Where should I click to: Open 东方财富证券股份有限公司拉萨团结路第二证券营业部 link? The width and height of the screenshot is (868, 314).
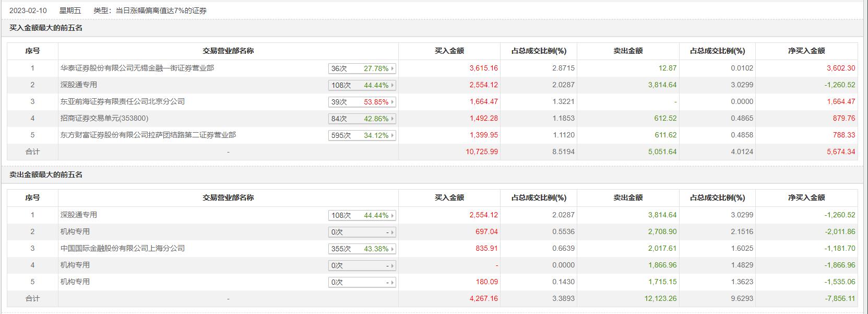[x=148, y=135]
